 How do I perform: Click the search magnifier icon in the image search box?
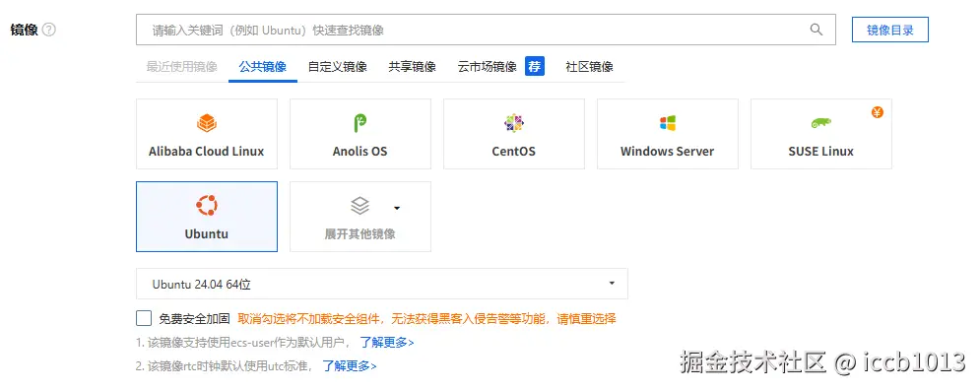click(x=817, y=30)
